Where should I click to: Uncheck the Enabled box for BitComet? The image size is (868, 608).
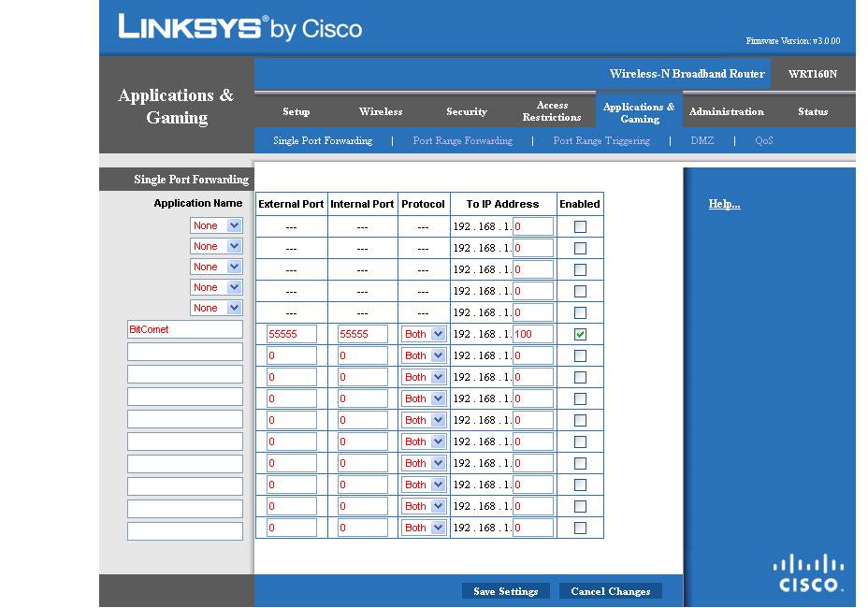[580, 335]
